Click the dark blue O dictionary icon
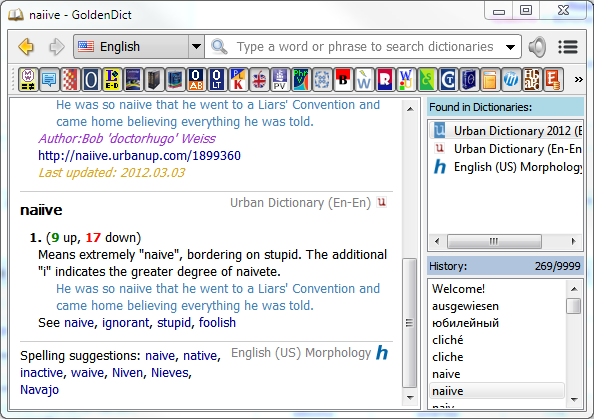The height and width of the screenshot is (419, 594). click(x=91, y=80)
